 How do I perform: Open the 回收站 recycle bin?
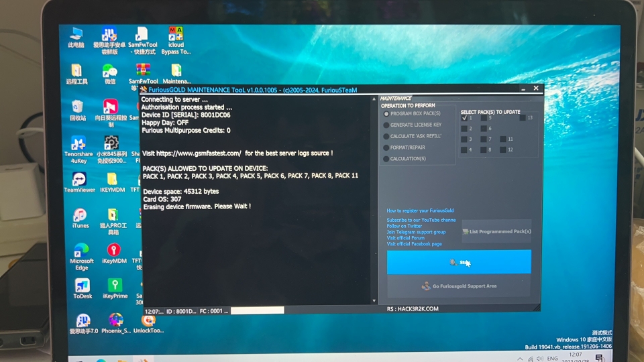click(x=78, y=110)
